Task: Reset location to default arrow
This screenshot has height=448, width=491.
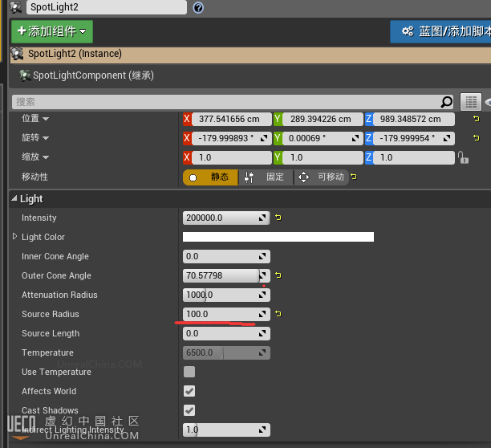Action: click(x=476, y=119)
